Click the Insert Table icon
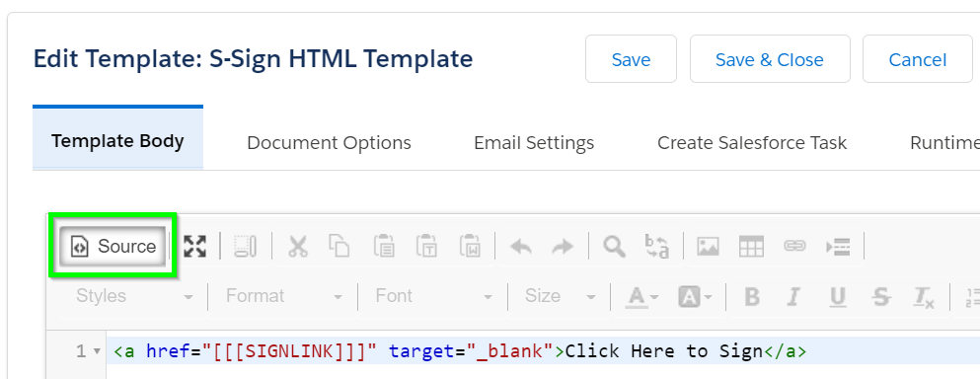The width and height of the screenshot is (980, 379). coord(751,247)
